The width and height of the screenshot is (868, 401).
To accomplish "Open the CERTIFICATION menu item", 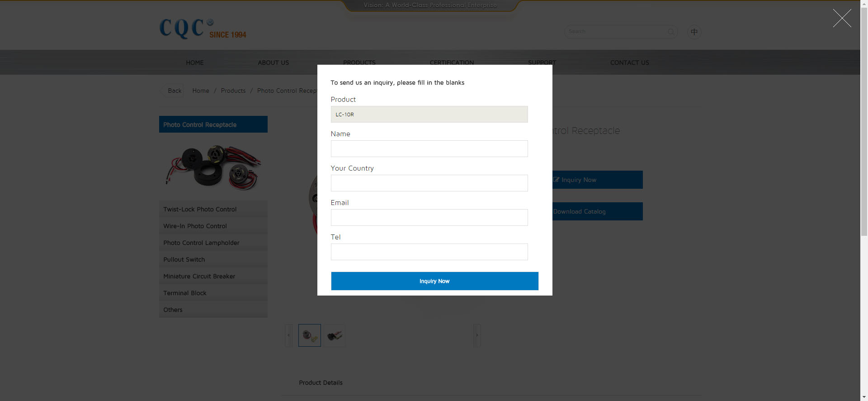I will (452, 62).
